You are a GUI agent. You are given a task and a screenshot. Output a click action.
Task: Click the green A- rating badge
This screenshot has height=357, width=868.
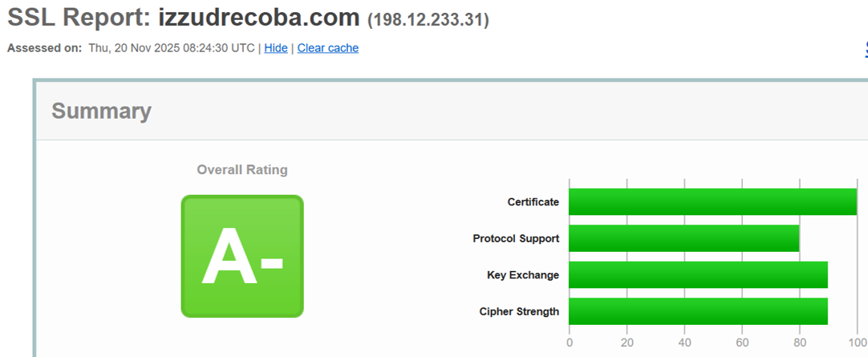(x=242, y=256)
